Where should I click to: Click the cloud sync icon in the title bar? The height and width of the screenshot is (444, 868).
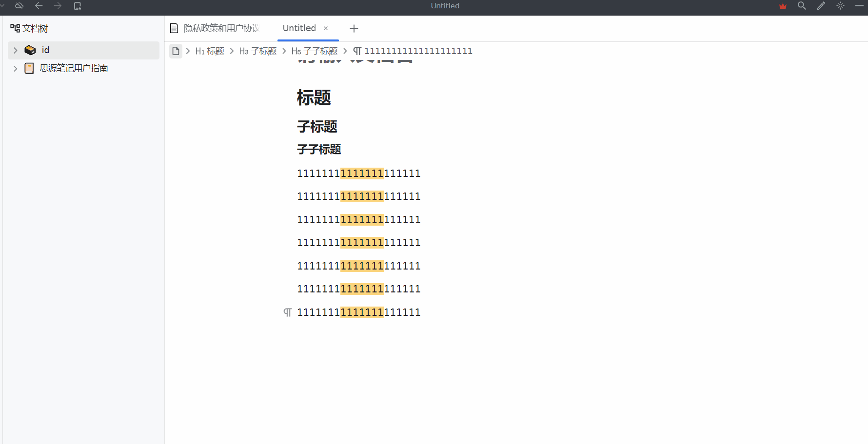coord(20,6)
